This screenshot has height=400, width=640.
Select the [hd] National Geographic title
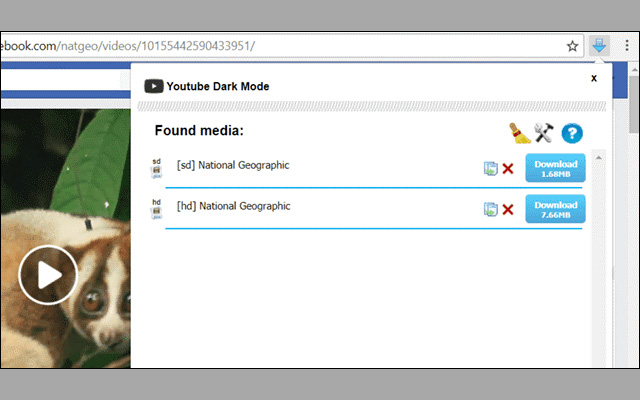click(x=233, y=206)
